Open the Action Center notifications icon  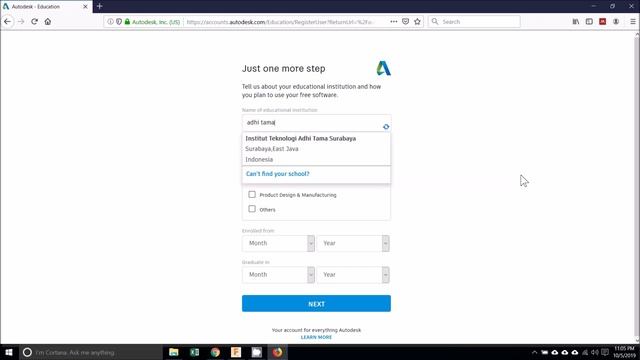pos(605,352)
